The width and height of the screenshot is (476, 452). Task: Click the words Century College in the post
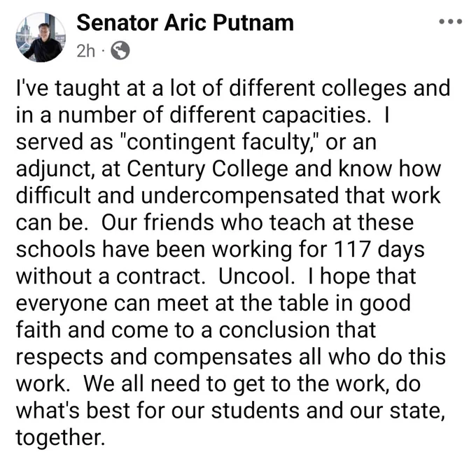click(207, 169)
